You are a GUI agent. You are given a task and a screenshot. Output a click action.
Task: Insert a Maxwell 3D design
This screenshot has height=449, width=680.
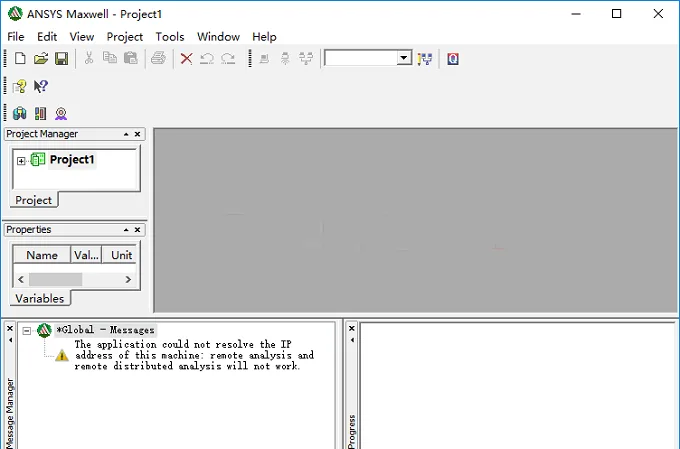[x=20, y=114]
